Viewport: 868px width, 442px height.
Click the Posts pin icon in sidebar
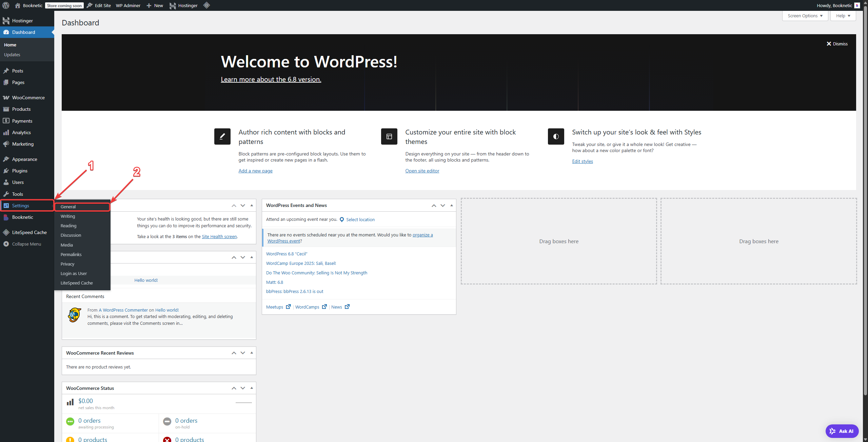tap(6, 71)
